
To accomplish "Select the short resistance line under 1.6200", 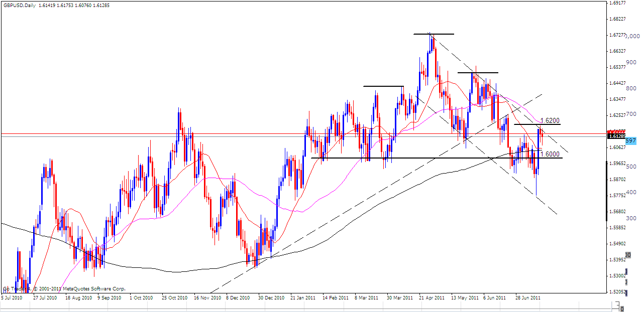I will tap(527, 124).
